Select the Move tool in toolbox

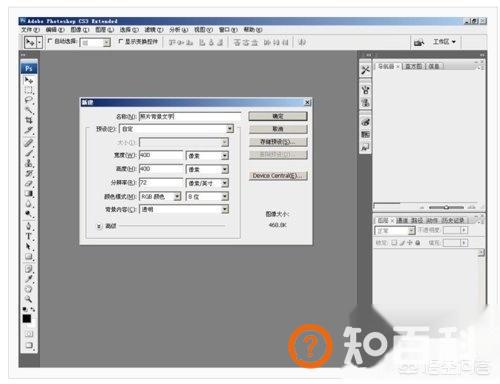29,80
